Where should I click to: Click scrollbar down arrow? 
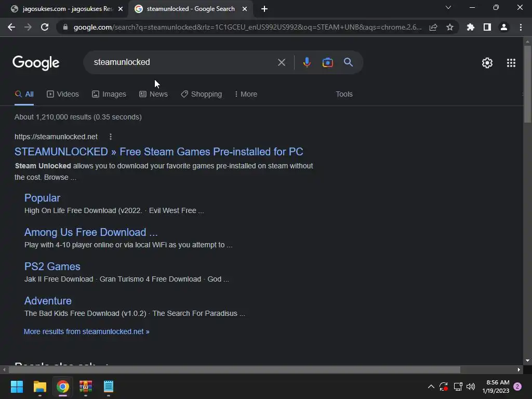[527, 361]
